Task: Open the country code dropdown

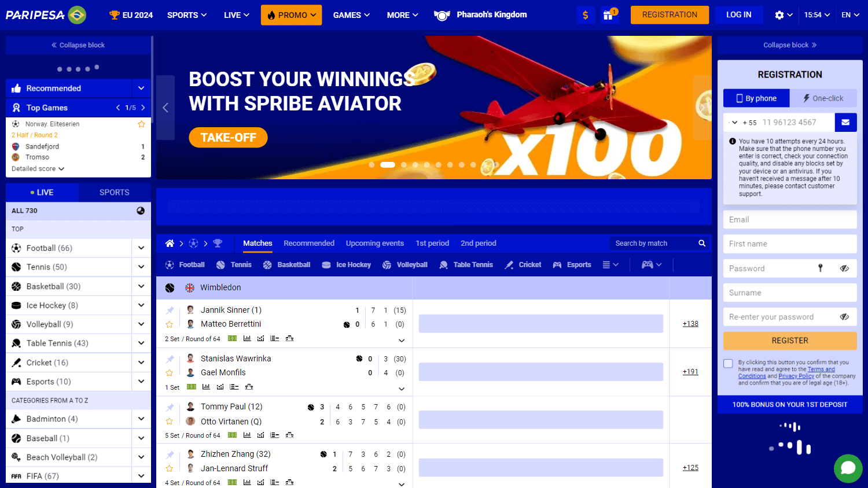Action: [x=734, y=123]
